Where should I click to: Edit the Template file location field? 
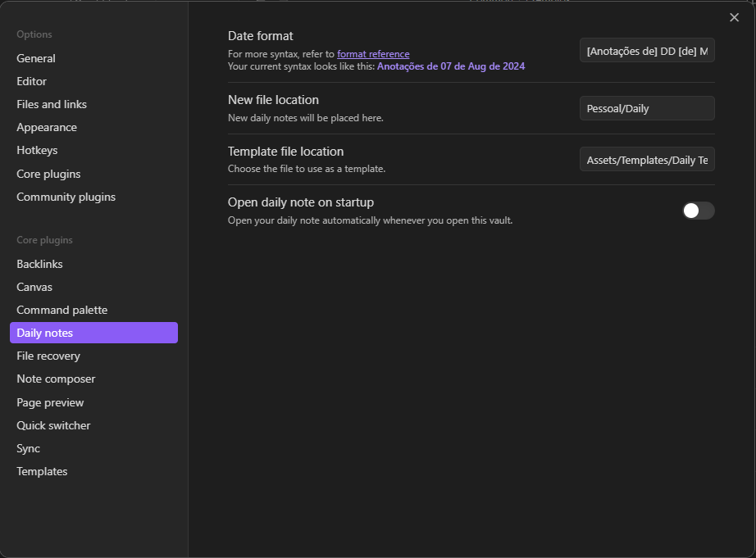647,160
